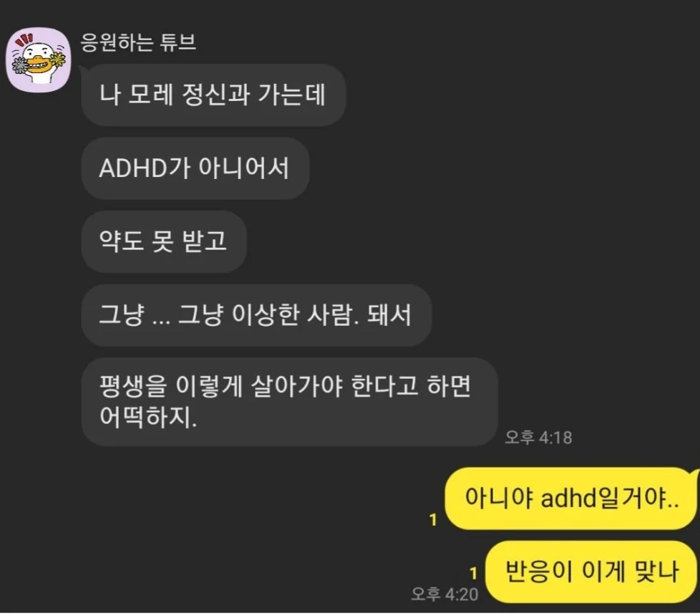Tap the message bubble '약도 못 받고'
Image resolution: width=700 pixels, height=616 pixels.
[164, 241]
